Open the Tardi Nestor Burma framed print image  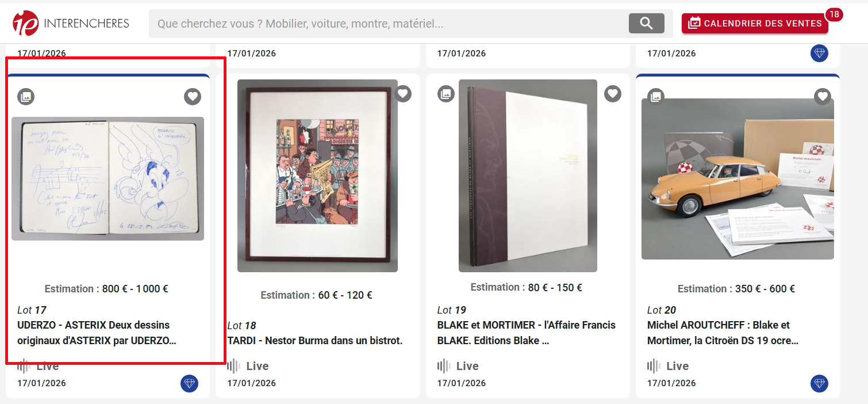click(317, 176)
